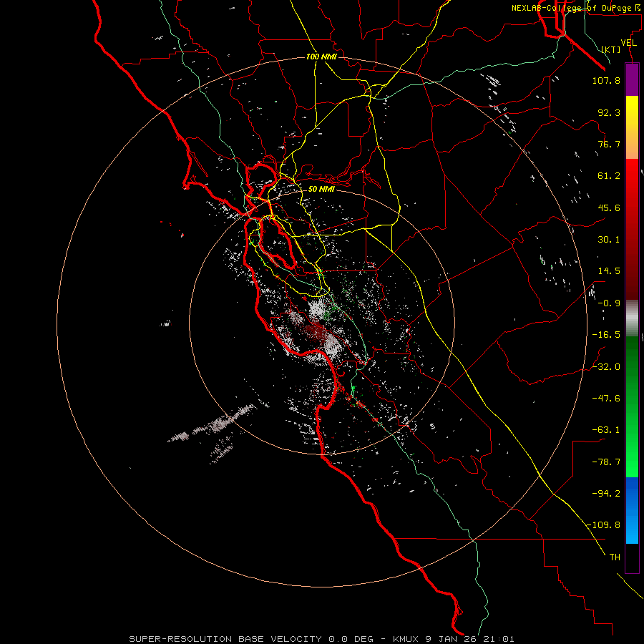
Task: Click the 14.5 legend value
Action: coord(609,271)
